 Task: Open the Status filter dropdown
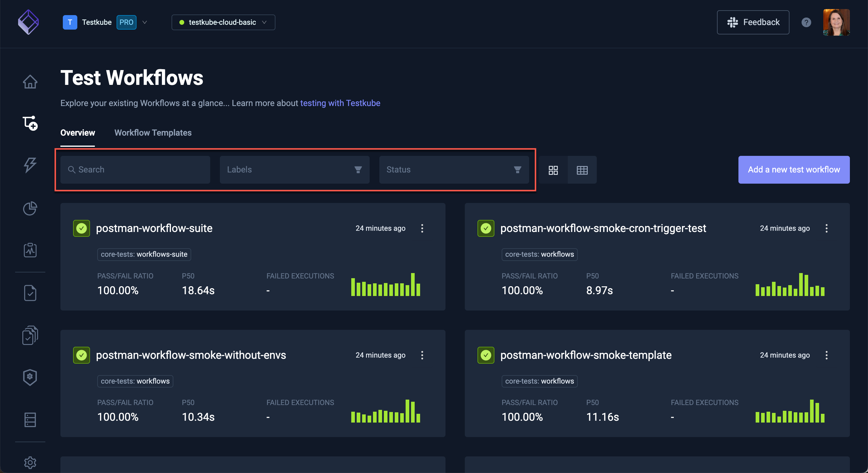454,170
